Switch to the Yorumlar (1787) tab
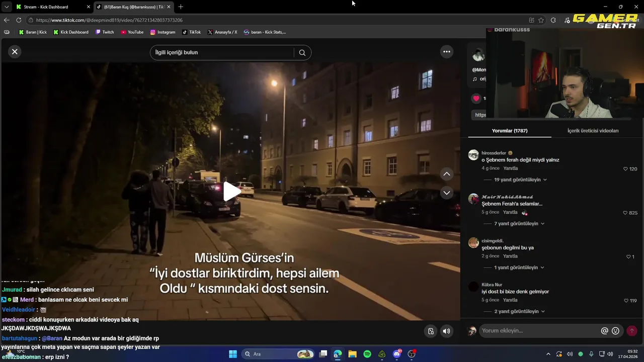The width and height of the screenshot is (644, 362). pyautogui.click(x=510, y=131)
